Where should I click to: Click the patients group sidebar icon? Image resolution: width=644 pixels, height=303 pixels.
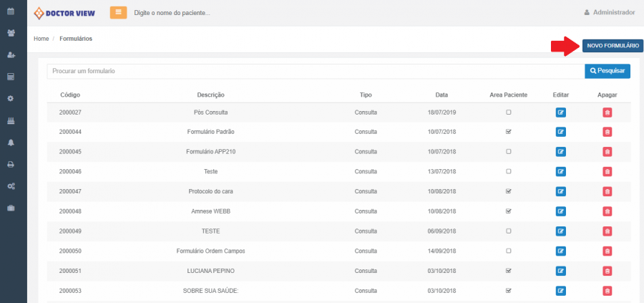click(11, 33)
